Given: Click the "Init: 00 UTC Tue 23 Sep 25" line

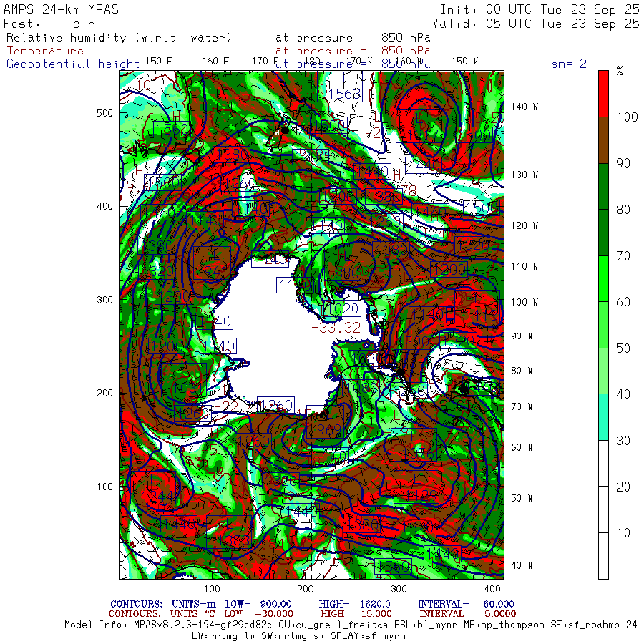Looking at the screenshot, I should pos(540,9).
